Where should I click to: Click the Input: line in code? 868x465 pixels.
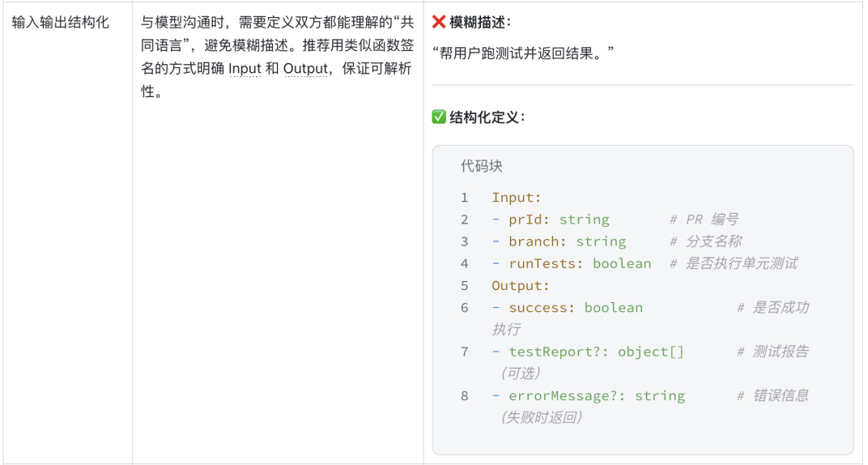coord(516,198)
